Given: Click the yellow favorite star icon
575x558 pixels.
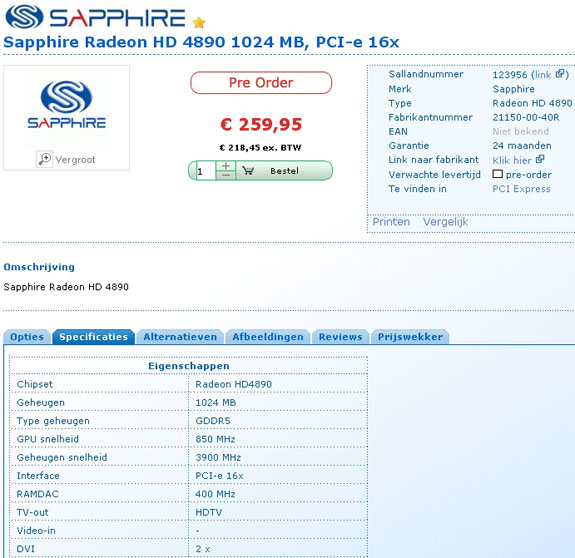Looking at the screenshot, I should (199, 23).
